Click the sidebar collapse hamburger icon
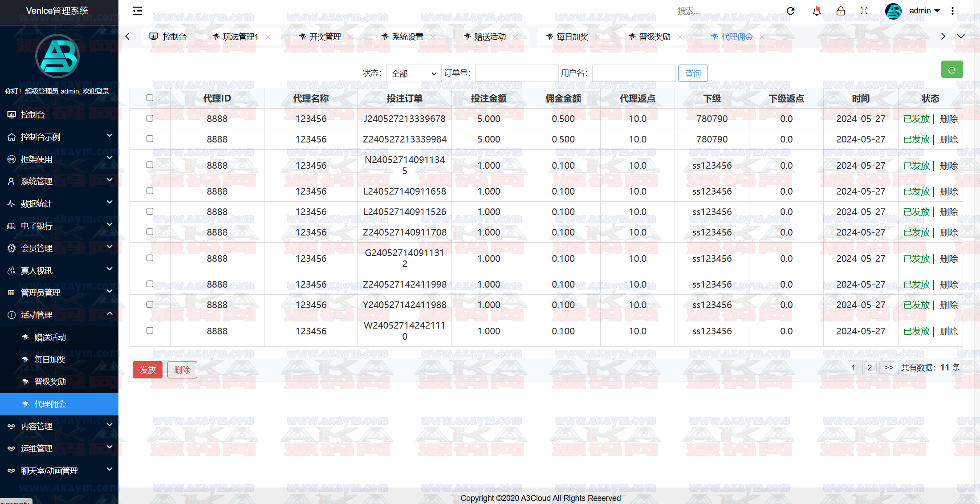The image size is (980, 504). (138, 11)
